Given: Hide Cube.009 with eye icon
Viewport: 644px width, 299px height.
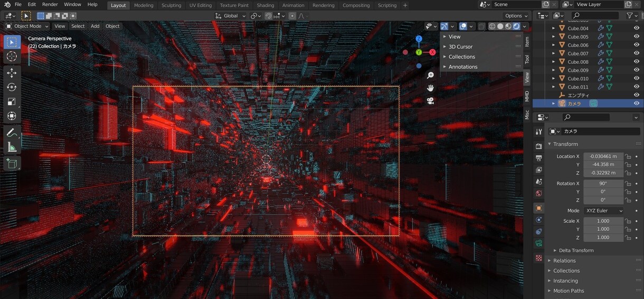Looking at the screenshot, I should pos(637,70).
